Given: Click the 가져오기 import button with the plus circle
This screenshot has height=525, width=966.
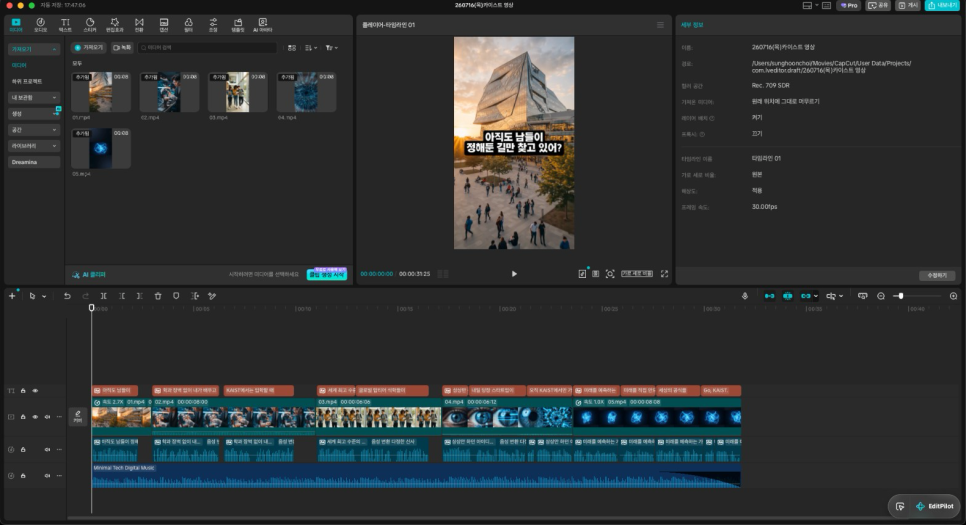Looking at the screenshot, I should coord(89,47).
